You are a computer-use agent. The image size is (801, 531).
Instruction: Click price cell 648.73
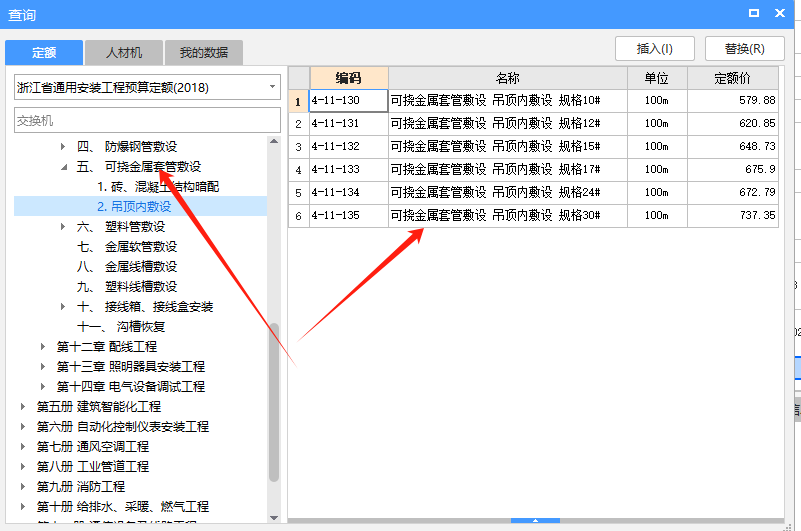pyautogui.click(x=733, y=147)
